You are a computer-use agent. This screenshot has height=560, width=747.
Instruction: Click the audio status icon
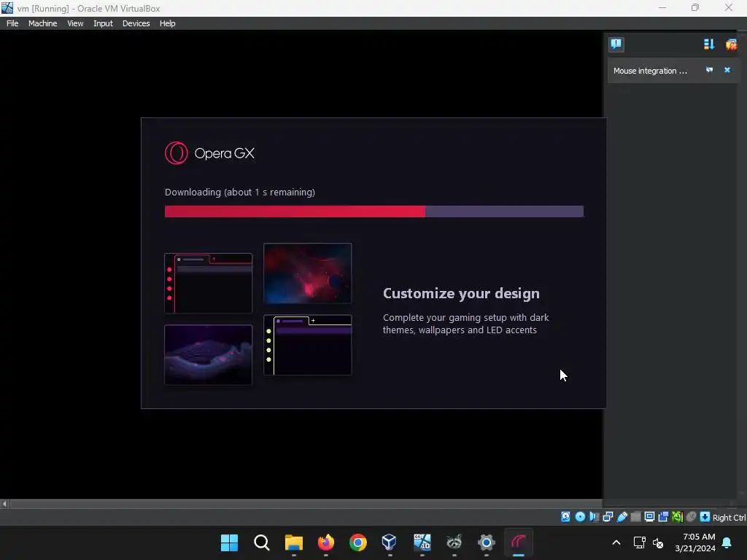pyautogui.click(x=594, y=517)
